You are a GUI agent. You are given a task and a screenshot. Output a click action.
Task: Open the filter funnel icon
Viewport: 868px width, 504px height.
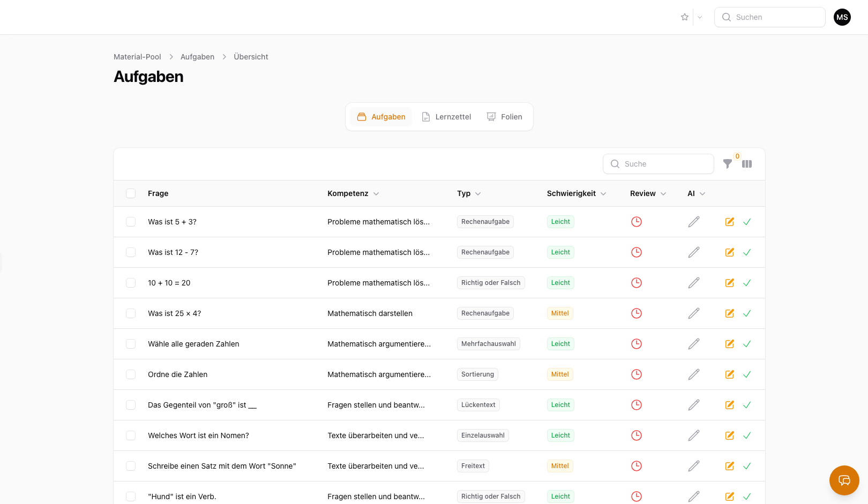[727, 164]
